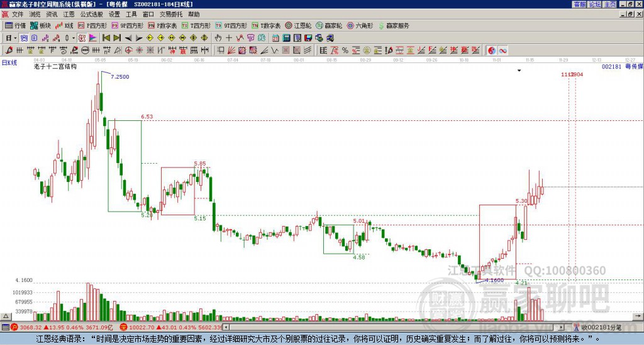
Task: Click the yin-yang Taiji icon
Action: coord(492,50)
